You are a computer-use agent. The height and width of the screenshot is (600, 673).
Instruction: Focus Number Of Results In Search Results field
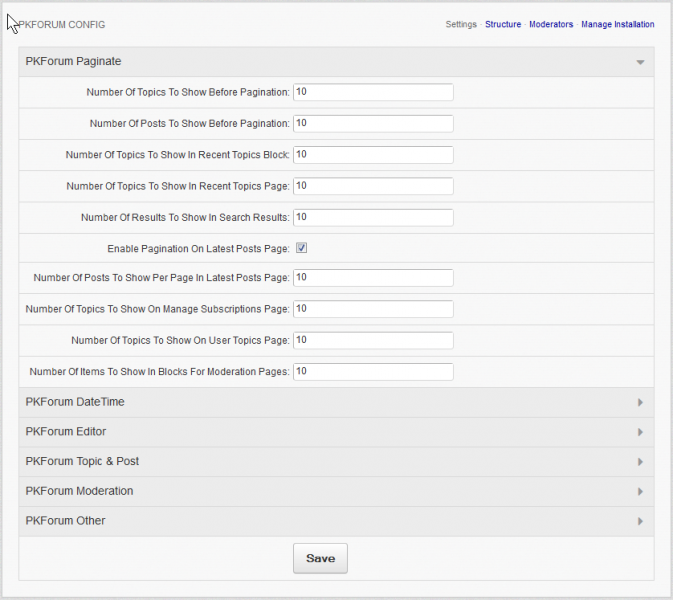(x=373, y=218)
